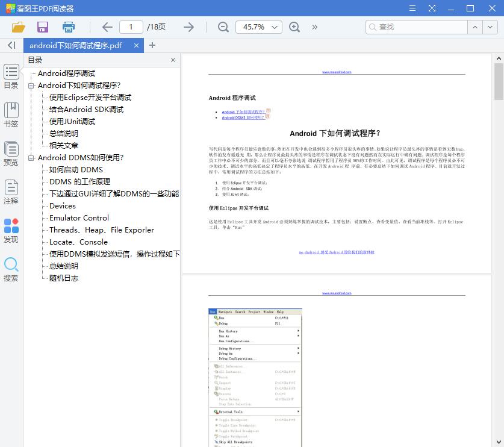
Task: Collapse the navigation sidebar
Action: coord(11,45)
